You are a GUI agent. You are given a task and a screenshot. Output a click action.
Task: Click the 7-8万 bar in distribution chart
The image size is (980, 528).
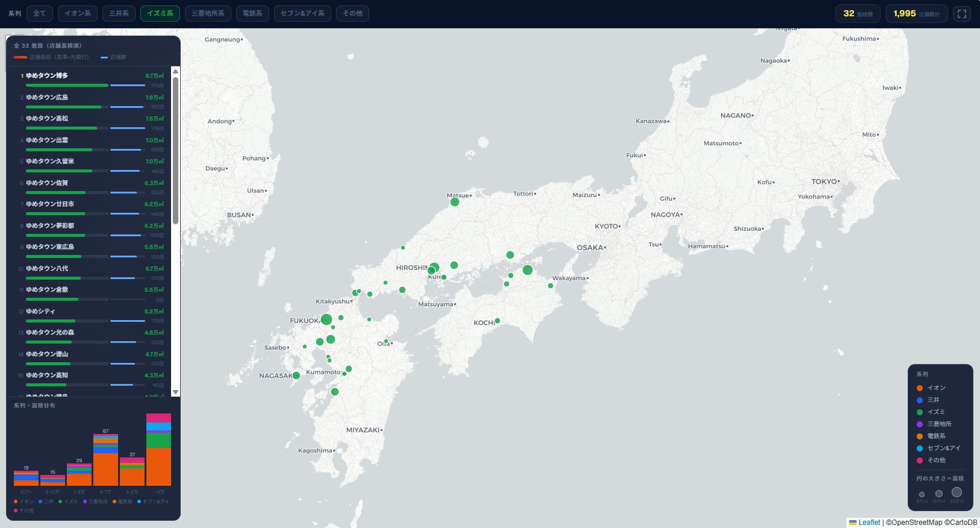click(x=79, y=474)
